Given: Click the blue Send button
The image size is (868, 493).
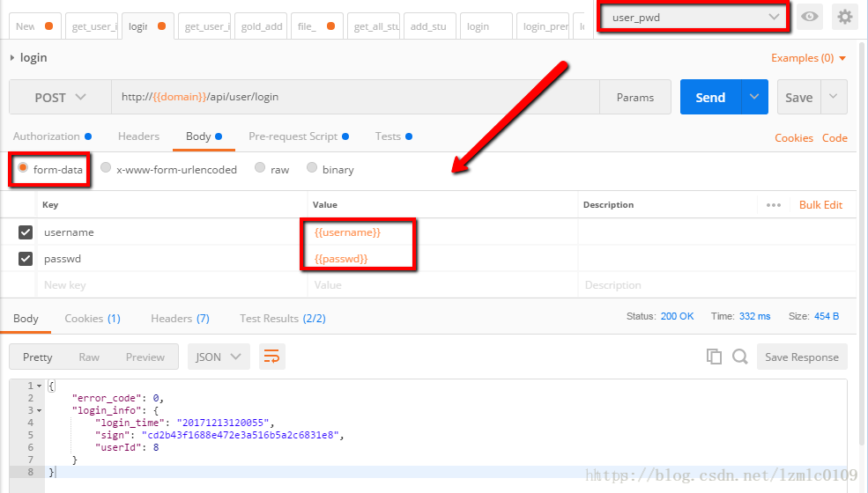Looking at the screenshot, I should [710, 98].
